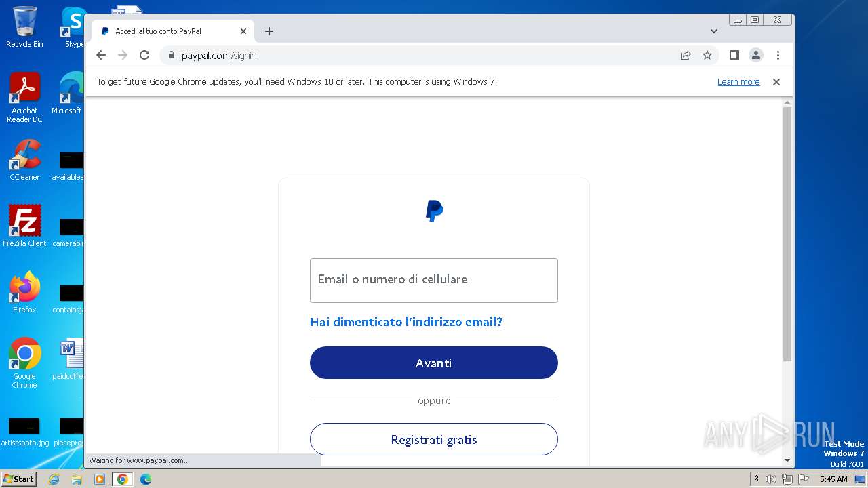Image resolution: width=868 pixels, height=488 pixels.
Task: Focus the 'Email o numero di cellulare' field
Action: pyautogui.click(x=434, y=281)
